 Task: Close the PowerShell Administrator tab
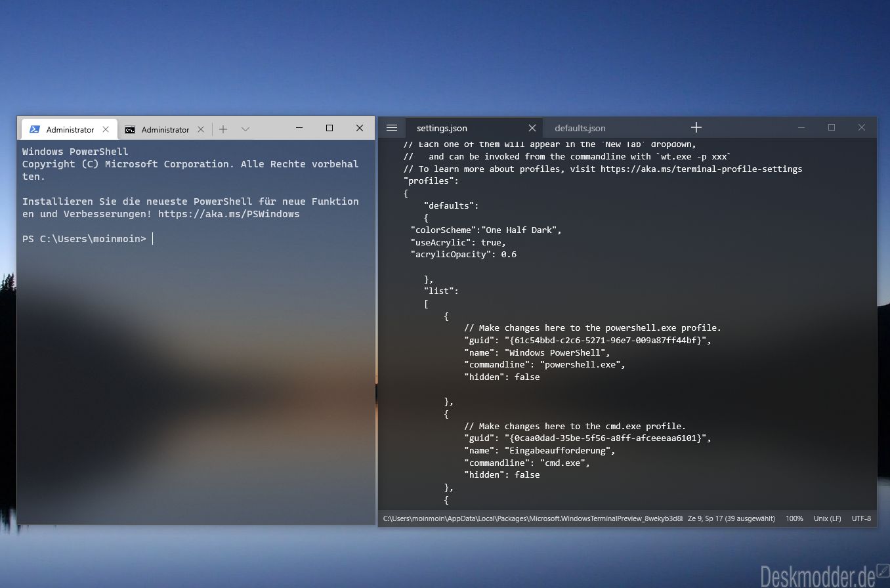(x=106, y=129)
